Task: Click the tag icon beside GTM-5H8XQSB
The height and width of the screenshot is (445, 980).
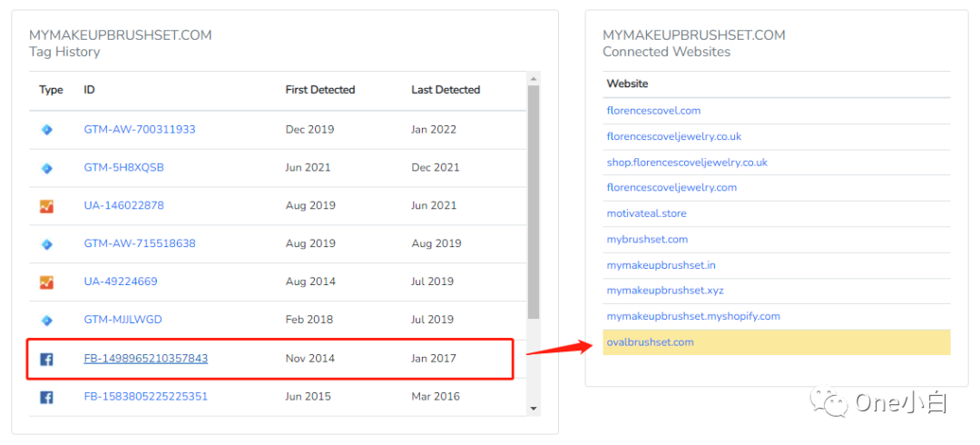Action: tap(47, 168)
